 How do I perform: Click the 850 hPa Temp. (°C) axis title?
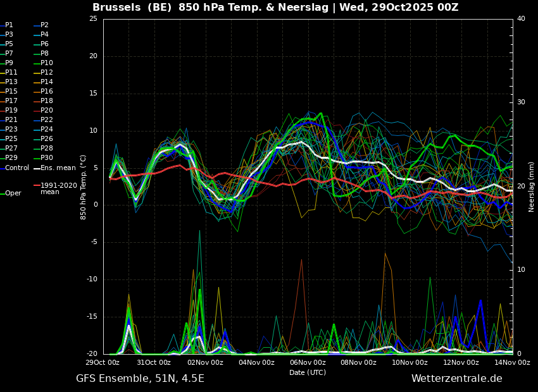[83, 187]
